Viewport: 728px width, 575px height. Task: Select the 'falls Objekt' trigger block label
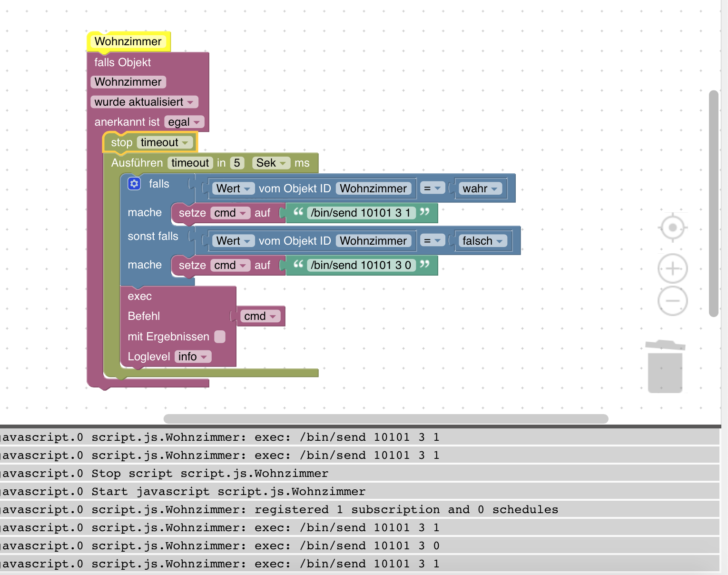pyautogui.click(x=122, y=62)
